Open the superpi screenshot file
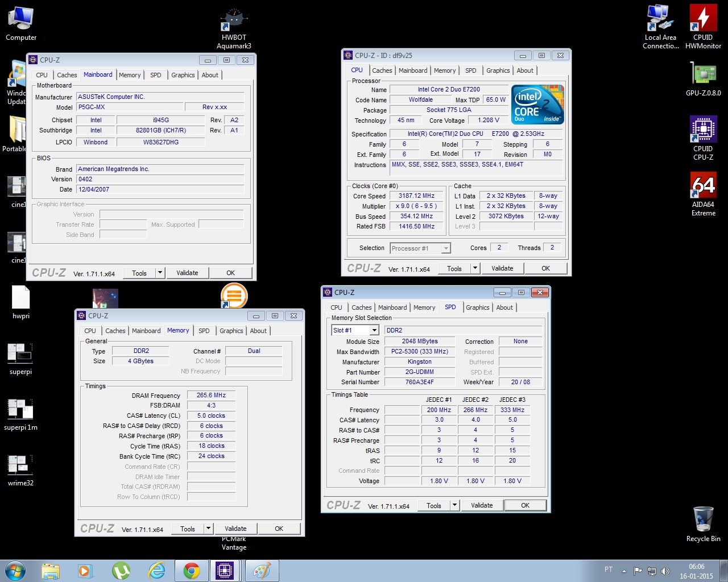 (20, 359)
